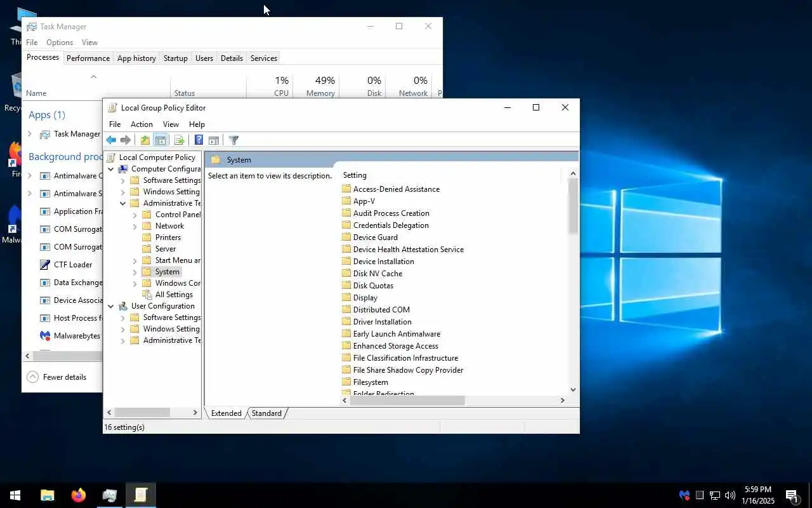
Task: Click the tree pane right scroll arrow
Action: click(195, 413)
